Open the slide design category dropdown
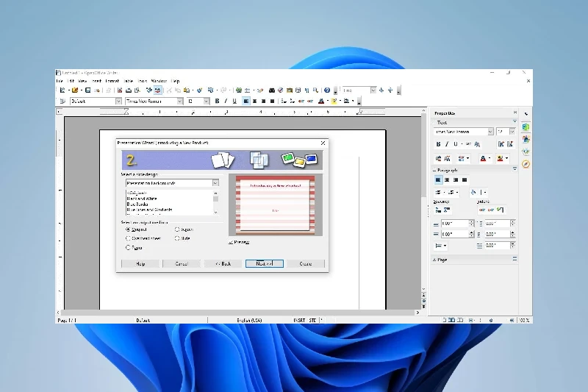 click(215, 183)
